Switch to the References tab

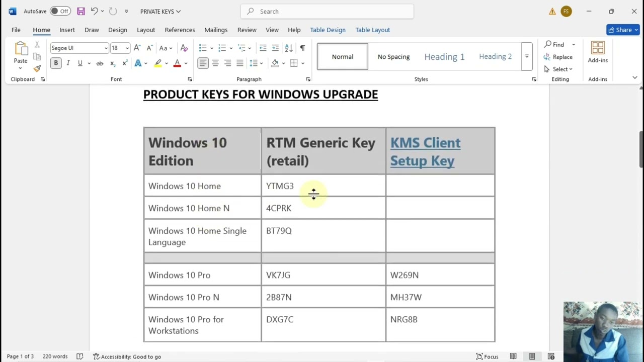180,30
